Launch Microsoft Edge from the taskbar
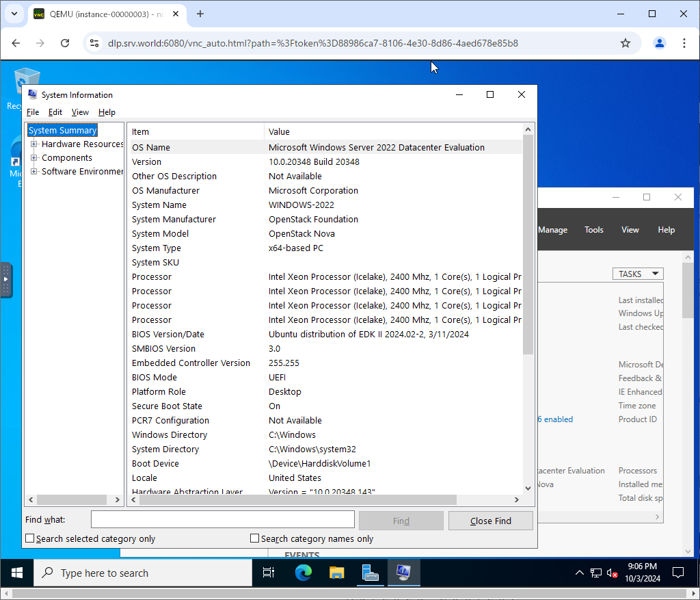The height and width of the screenshot is (600, 700). click(x=303, y=573)
